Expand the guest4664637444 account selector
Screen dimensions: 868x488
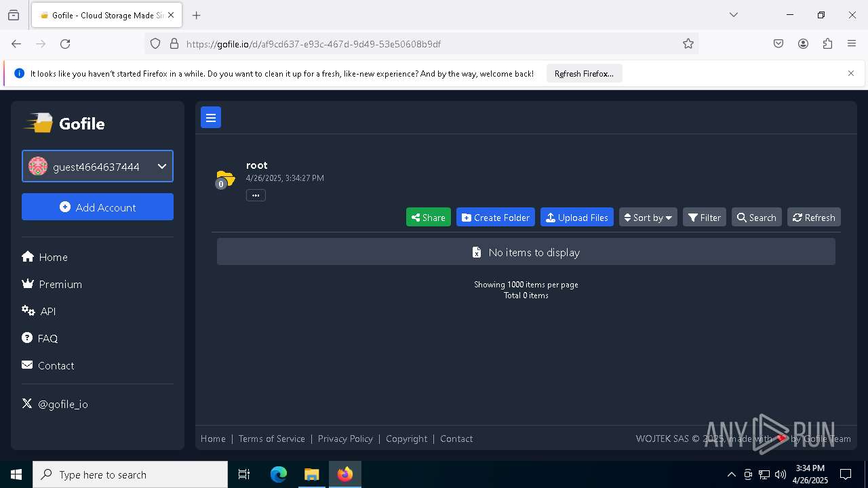click(98, 167)
